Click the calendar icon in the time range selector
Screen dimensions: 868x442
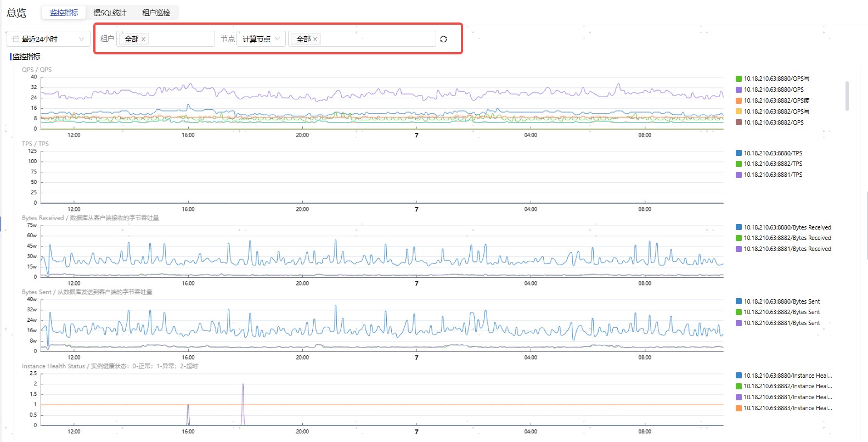16,39
